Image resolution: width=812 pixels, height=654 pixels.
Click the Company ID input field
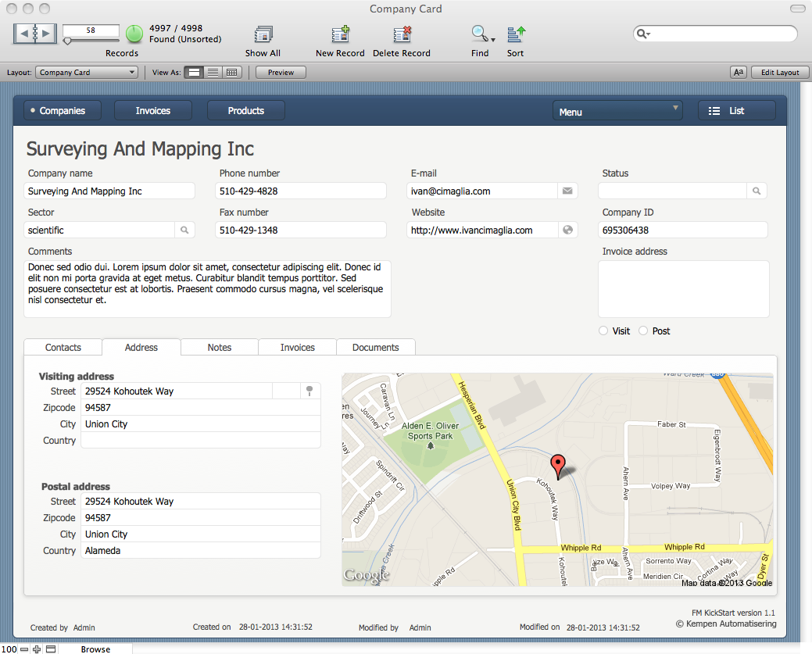point(682,230)
